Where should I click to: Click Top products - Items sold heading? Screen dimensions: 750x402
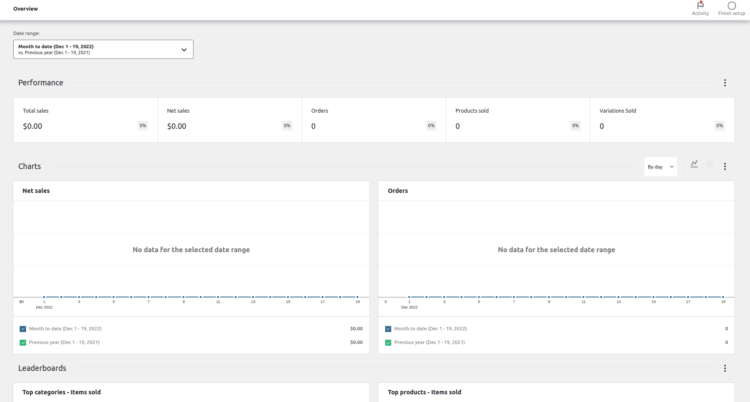(424, 392)
